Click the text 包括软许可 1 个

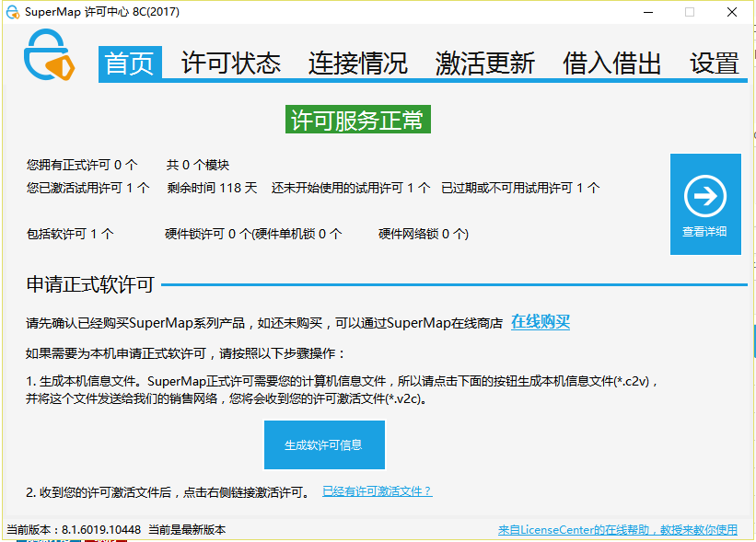click(x=70, y=234)
